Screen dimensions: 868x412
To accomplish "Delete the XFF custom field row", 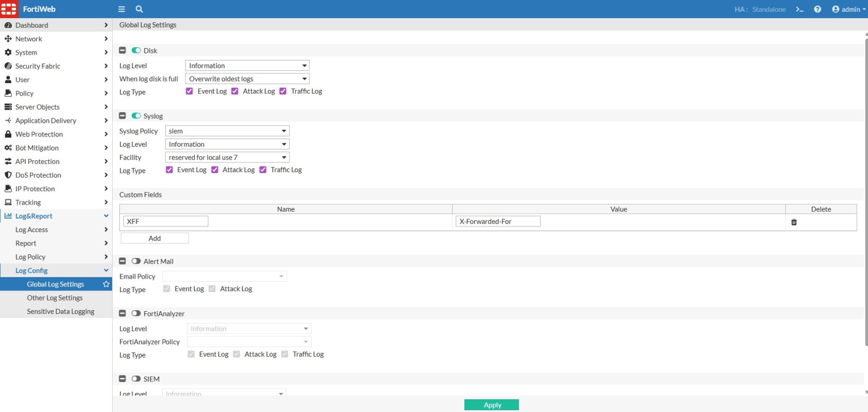I will point(794,222).
